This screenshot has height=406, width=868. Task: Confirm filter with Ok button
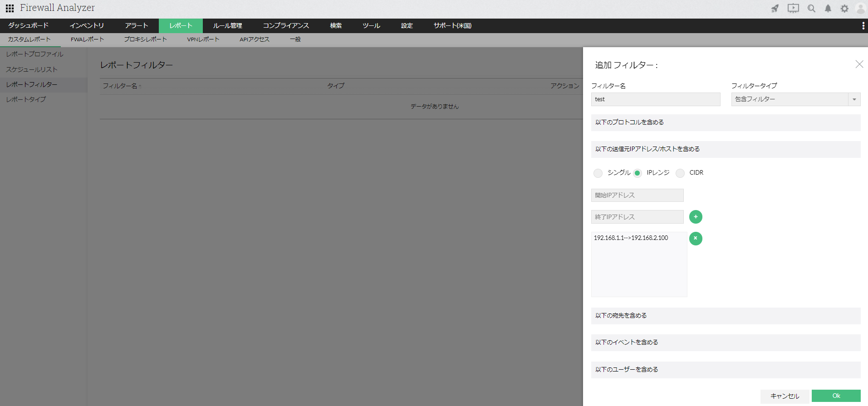836,396
